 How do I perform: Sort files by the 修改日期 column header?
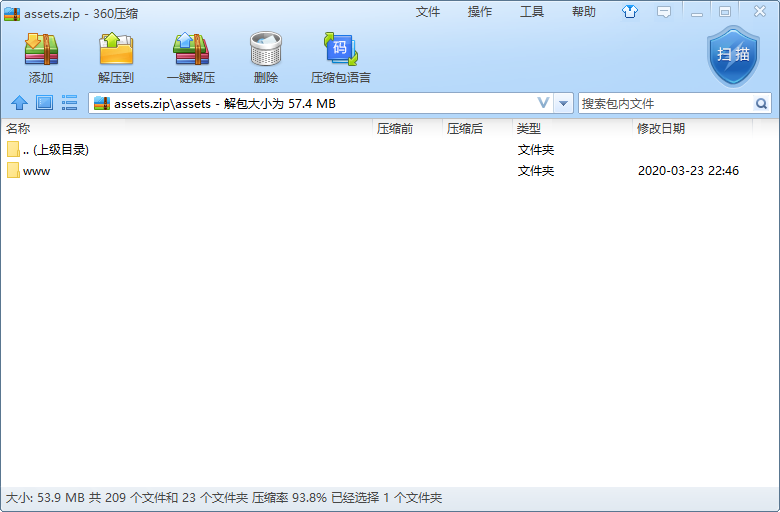click(x=660, y=129)
